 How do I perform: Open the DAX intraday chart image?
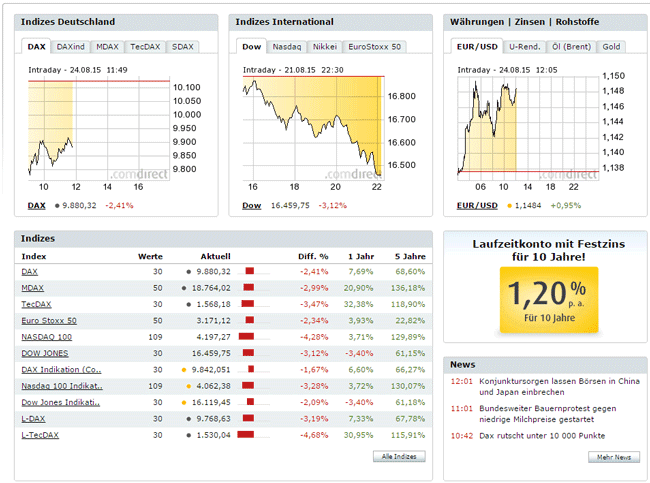pos(114,129)
